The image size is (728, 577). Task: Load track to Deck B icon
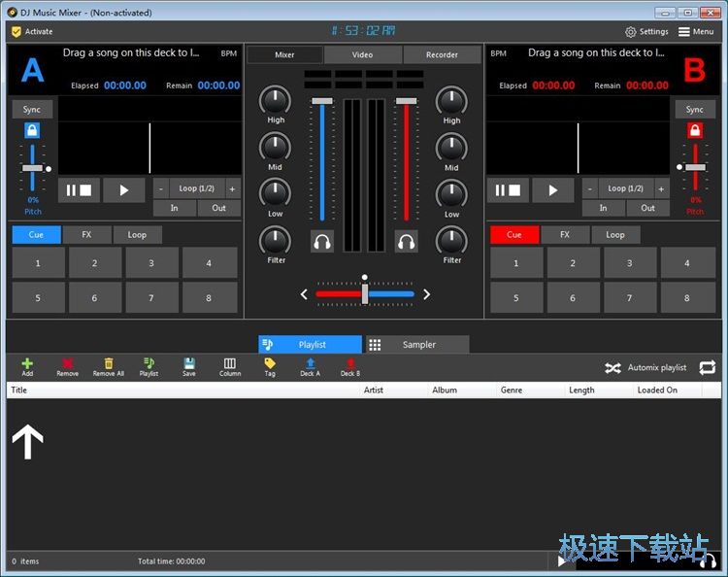tap(349, 364)
